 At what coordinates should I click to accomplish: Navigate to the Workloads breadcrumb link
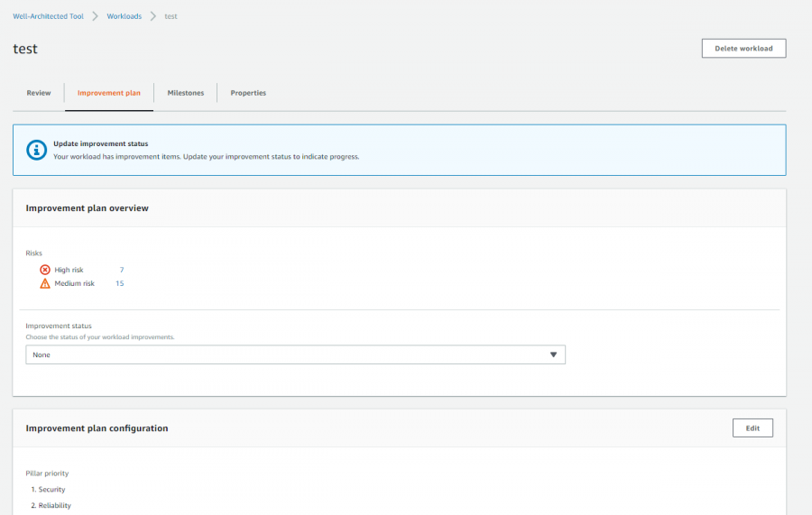(125, 16)
